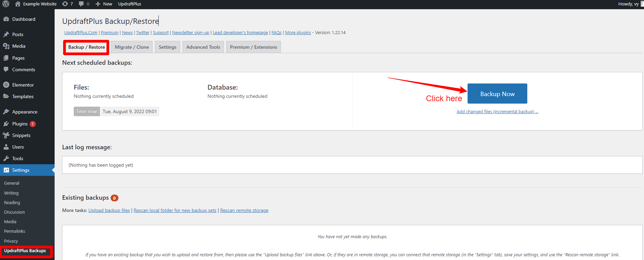The width and height of the screenshot is (644, 260).
Task: Click the Plugins badge showing 7 updates
Action: pos(33,124)
